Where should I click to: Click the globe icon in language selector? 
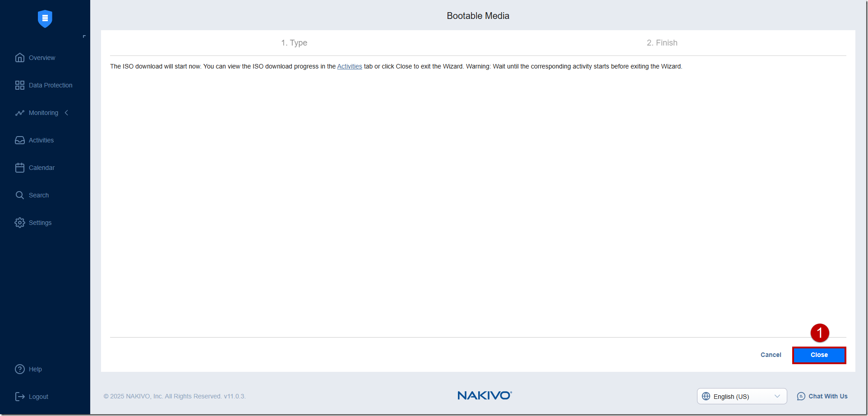pos(706,396)
